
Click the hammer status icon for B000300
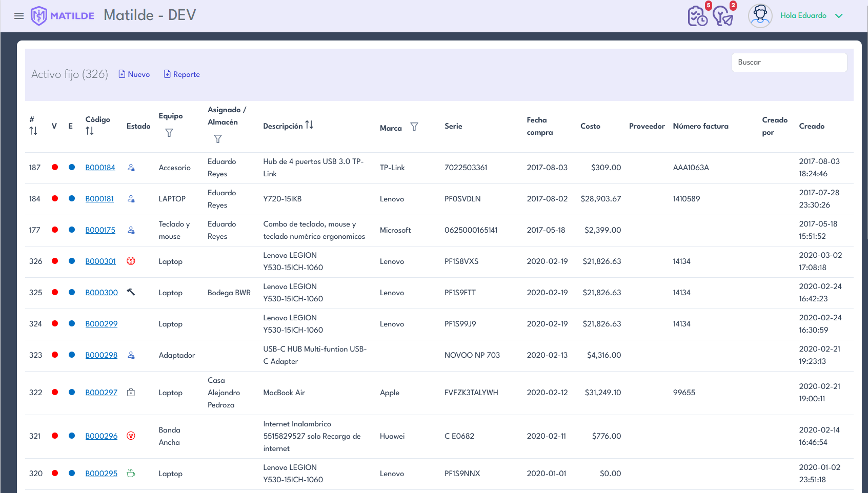[x=131, y=292]
